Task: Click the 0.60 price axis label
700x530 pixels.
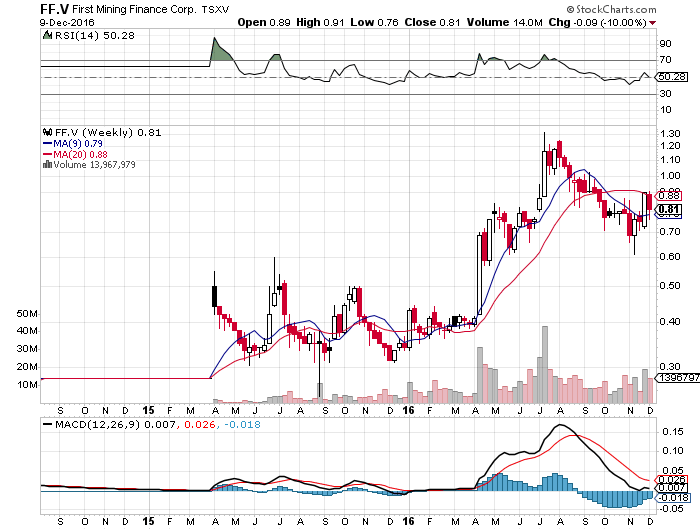Action: 670,256
